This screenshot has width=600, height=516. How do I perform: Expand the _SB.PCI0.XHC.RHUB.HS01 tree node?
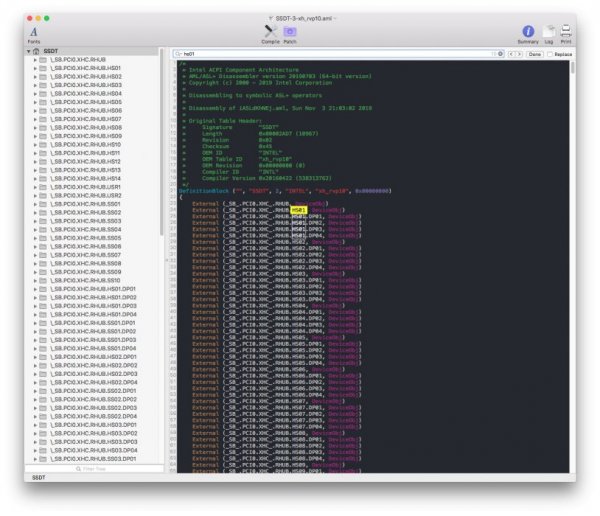click(34, 67)
